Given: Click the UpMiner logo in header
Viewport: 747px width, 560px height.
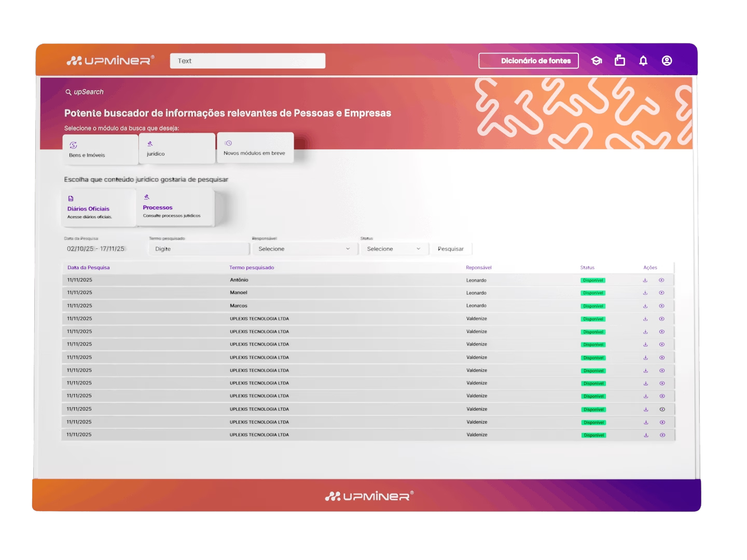Looking at the screenshot, I should 110,61.
